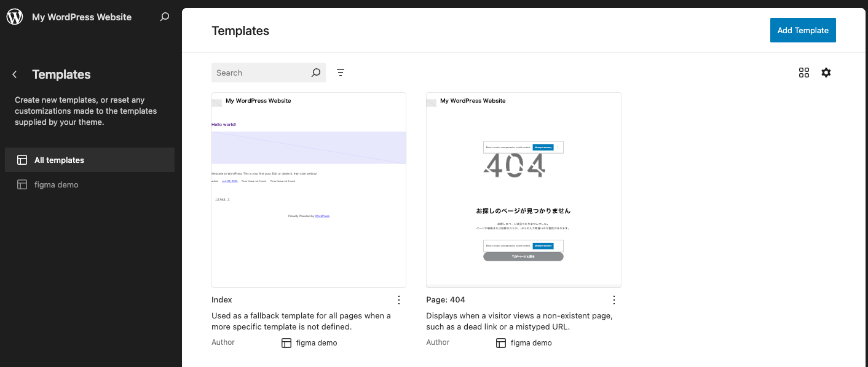This screenshot has height=367, width=868.
Task: Open the Index template preview thumbnail
Action: click(309, 189)
